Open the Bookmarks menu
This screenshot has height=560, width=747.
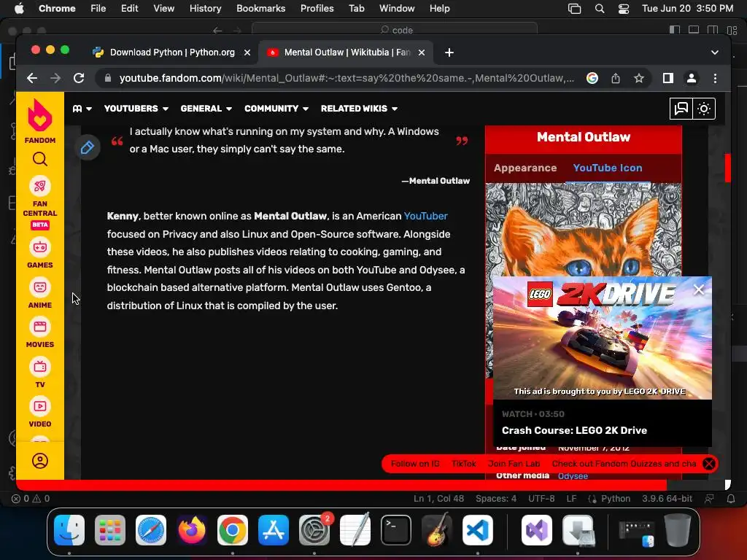coord(260,9)
